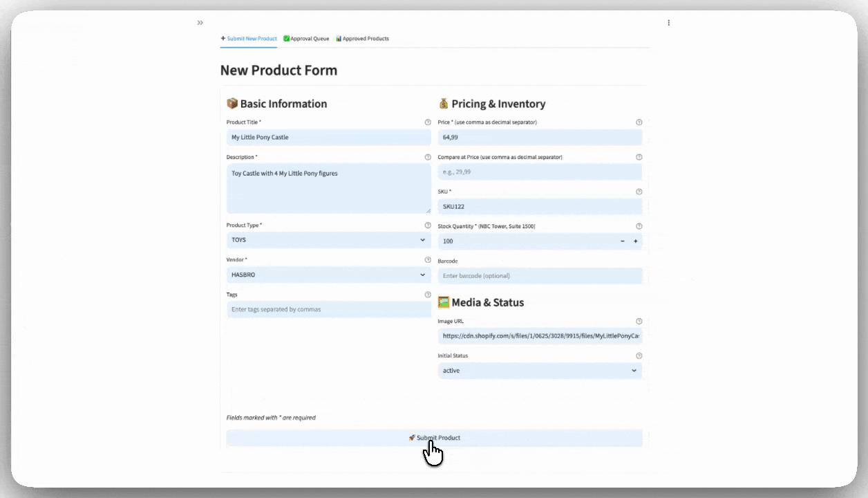Show help icon for Compare at Price
Viewport: 868px width, 498px height.
[639, 157]
